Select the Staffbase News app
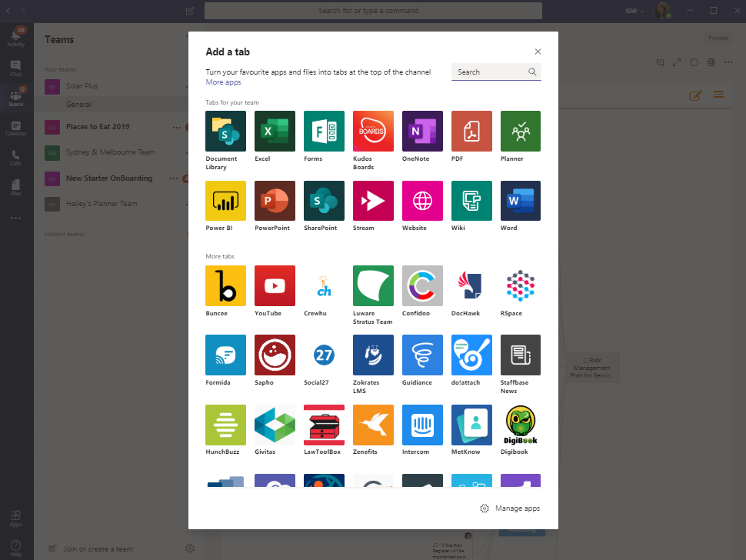The height and width of the screenshot is (560, 746). click(x=521, y=355)
